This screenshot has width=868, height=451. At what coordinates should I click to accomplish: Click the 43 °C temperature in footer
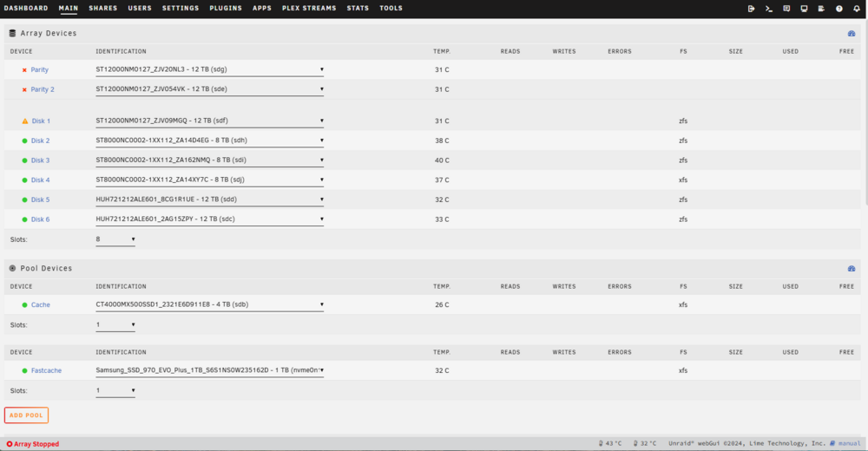click(614, 443)
